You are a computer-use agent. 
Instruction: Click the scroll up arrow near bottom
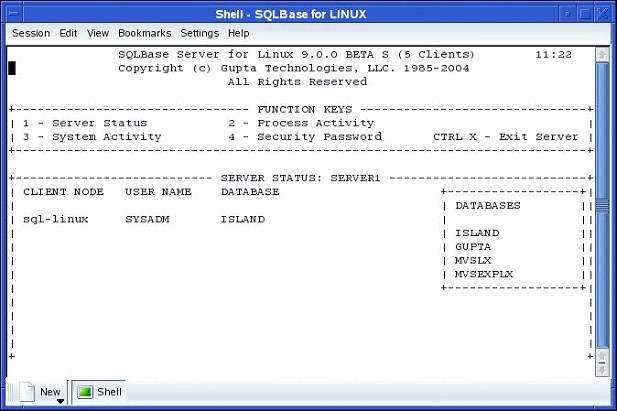602,356
